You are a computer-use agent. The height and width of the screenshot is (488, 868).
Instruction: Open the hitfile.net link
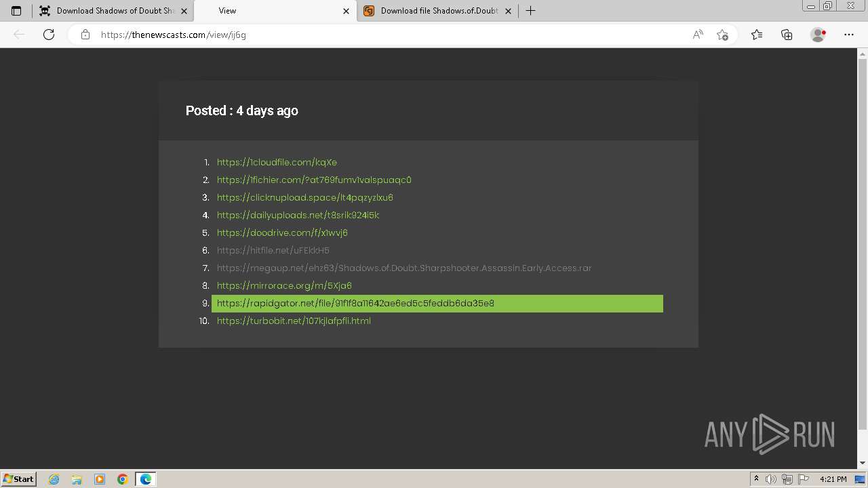pyautogui.click(x=273, y=250)
